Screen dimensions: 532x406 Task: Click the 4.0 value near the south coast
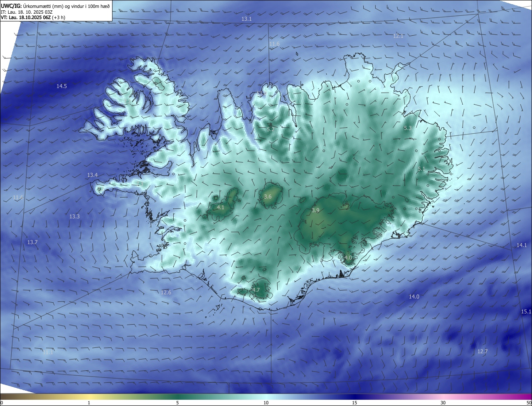(348, 258)
